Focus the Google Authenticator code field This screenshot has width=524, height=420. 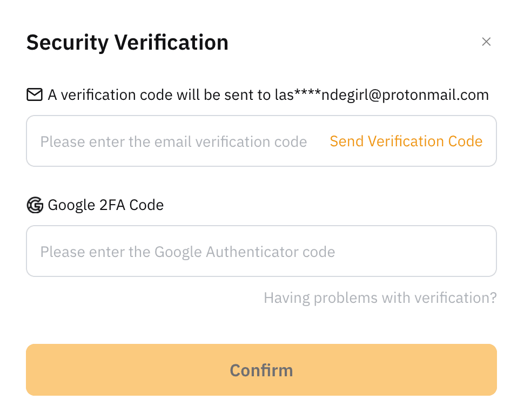tap(261, 252)
